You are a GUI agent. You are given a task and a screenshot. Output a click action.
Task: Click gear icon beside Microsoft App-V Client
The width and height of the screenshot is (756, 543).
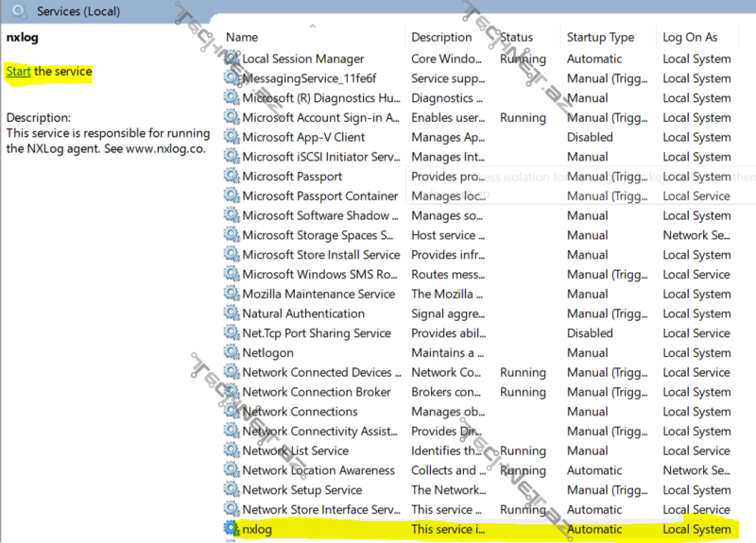(x=232, y=137)
